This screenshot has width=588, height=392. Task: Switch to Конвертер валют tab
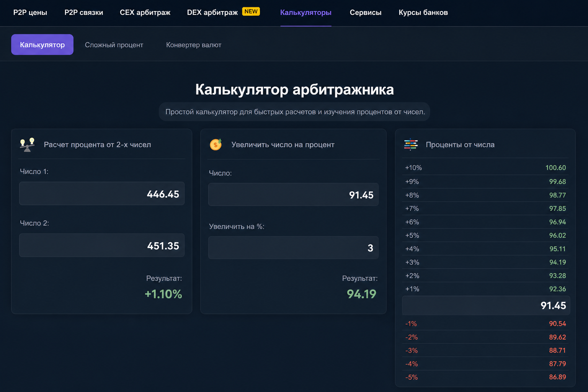point(194,45)
